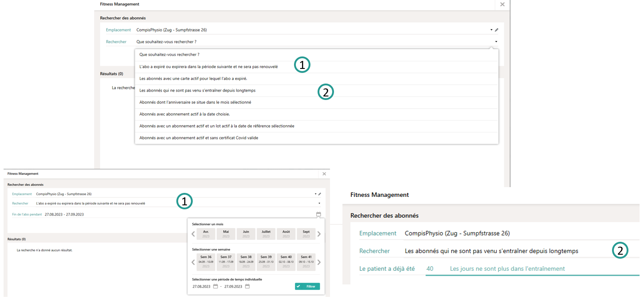The height and width of the screenshot is (308, 644).
Task: Select 'Les abonnés qui ne sont pas venu s'entraîner' option
Action: [x=197, y=91]
